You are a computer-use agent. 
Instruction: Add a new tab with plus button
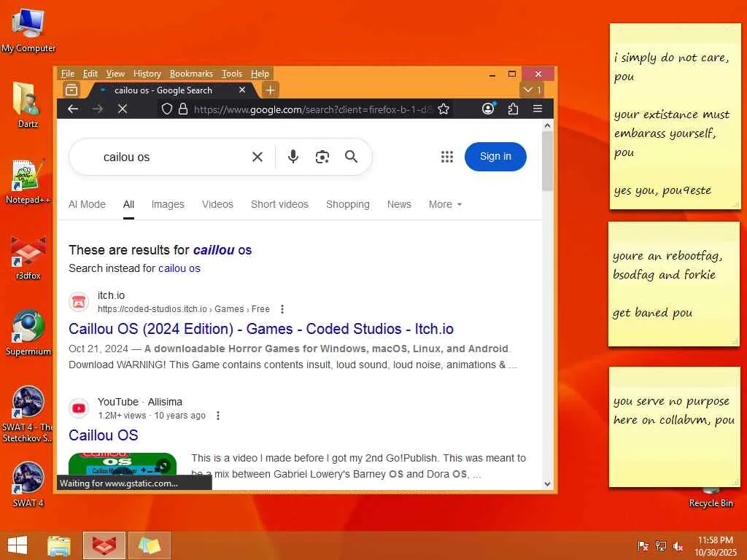[x=270, y=90]
